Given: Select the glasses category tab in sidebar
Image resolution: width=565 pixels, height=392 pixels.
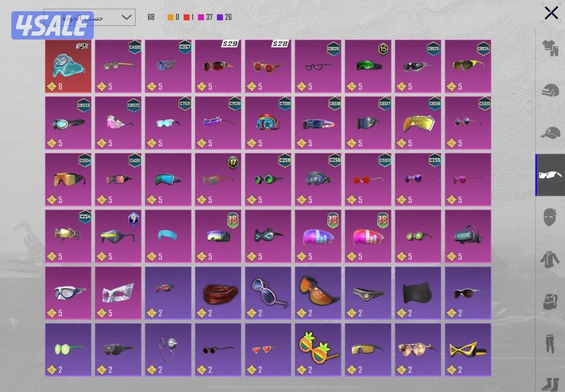Looking at the screenshot, I should (x=550, y=176).
